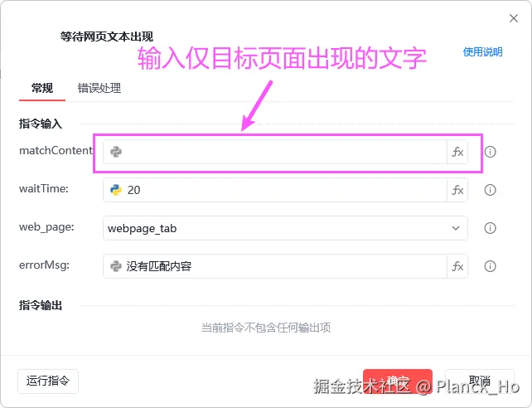The height and width of the screenshot is (408, 532).
Task: Click the 运行指令 button
Action: [48, 381]
